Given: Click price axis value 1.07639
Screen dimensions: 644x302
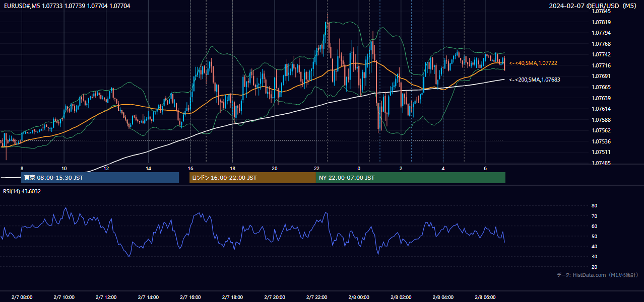Looking at the screenshot, I should tap(601, 98).
